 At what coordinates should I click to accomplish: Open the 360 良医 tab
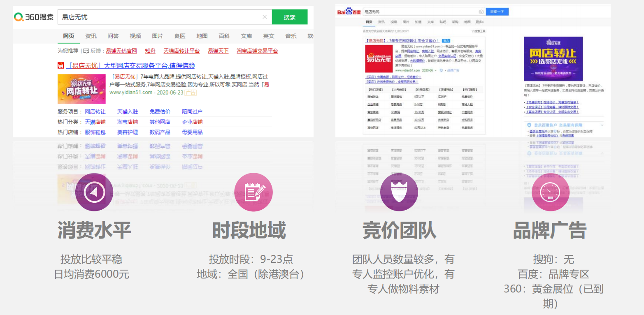click(x=180, y=36)
